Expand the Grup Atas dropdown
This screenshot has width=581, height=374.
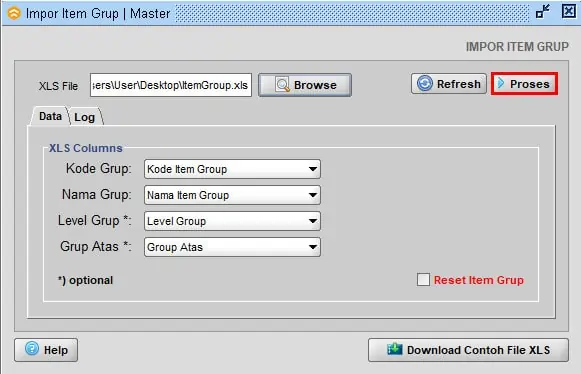pyautogui.click(x=232, y=247)
